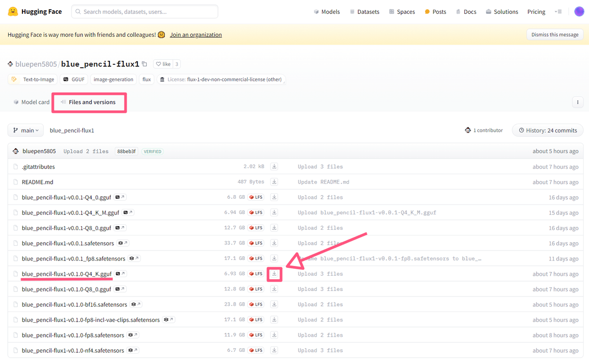Viewport: 589px width, 364px height.
Task: Open 'Upload blue_pencil-flux1-v0.0.1-Q4_K_M.gguf' commit
Action: point(367,212)
